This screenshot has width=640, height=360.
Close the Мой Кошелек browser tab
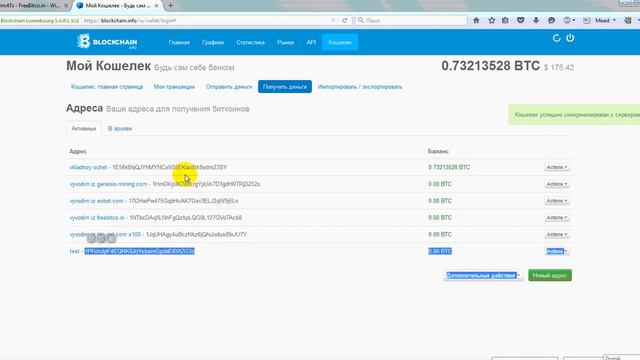(156, 6)
